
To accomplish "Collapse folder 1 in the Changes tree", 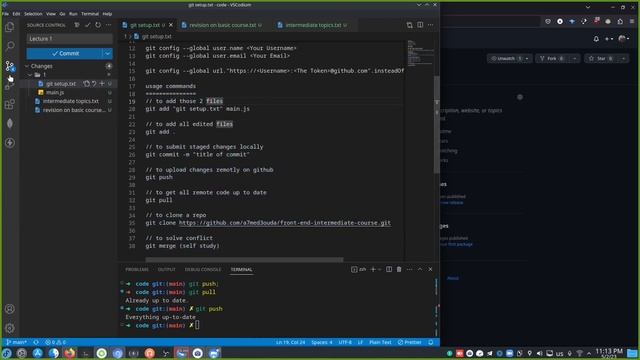I will pos(30,75).
